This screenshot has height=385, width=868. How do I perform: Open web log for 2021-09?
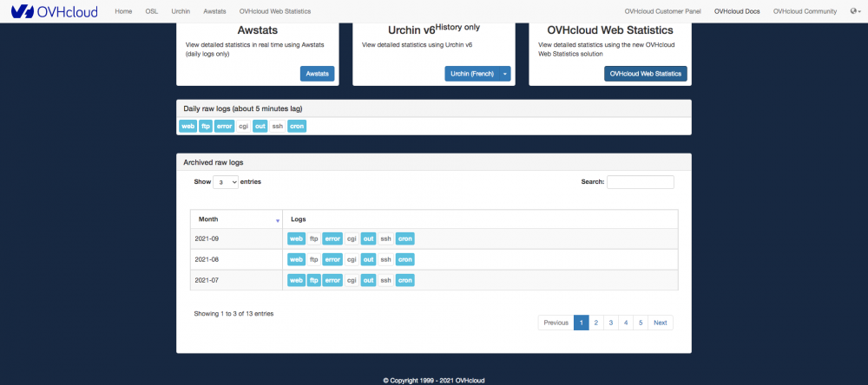[x=296, y=239]
